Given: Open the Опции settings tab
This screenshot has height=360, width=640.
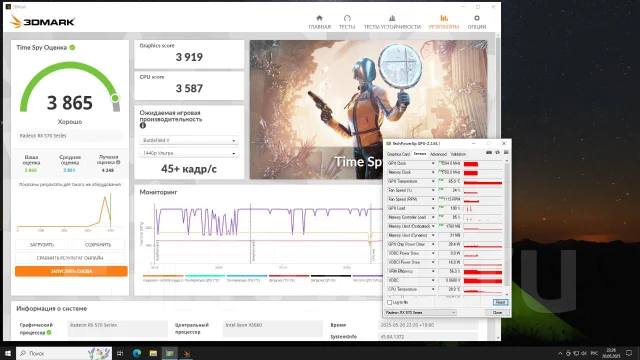Looking at the screenshot, I should click(476, 22).
